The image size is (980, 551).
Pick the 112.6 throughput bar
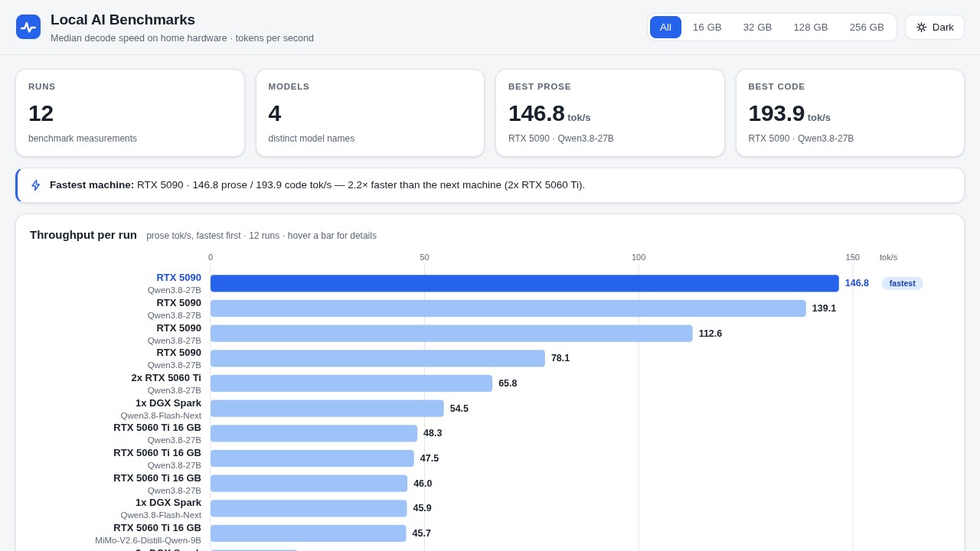[452, 334]
